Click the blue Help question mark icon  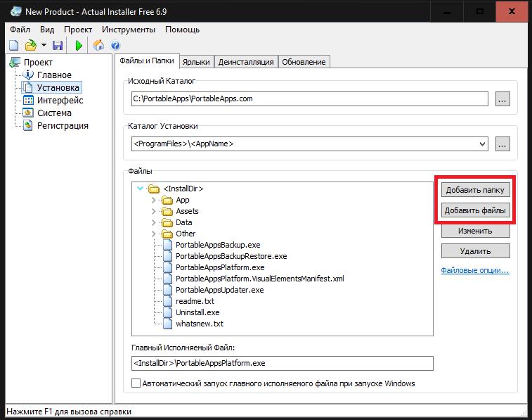click(115, 45)
